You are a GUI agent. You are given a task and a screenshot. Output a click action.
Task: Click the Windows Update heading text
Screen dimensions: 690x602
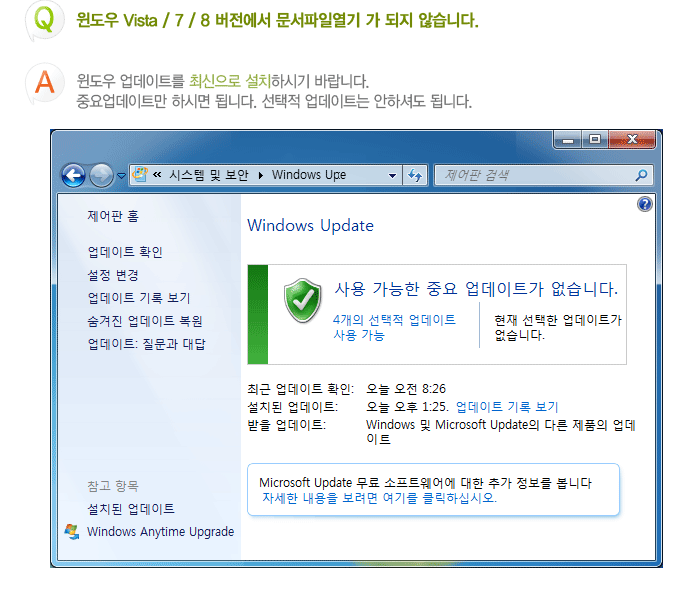tap(310, 225)
